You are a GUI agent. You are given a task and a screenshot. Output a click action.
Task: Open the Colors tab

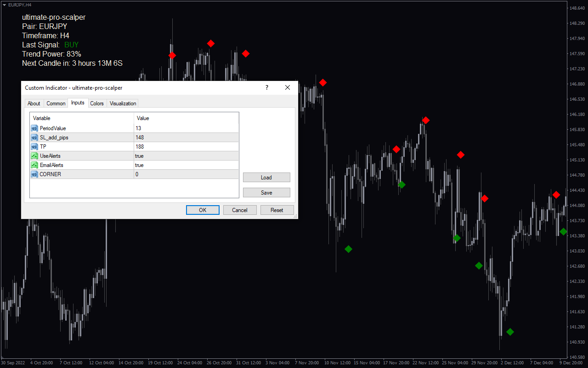click(97, 103)
